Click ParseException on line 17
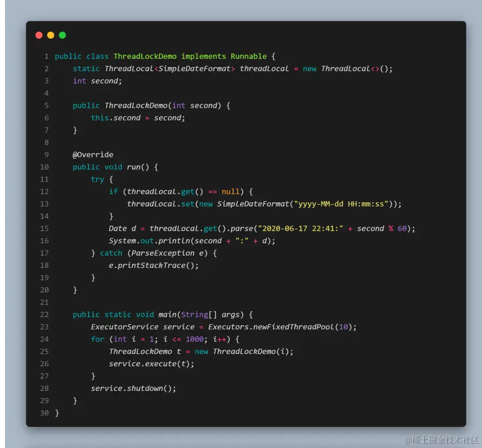 (163, 253)
